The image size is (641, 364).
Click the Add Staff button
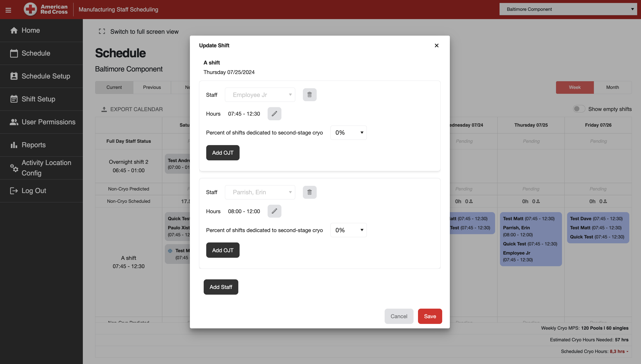tap(221, 287)
